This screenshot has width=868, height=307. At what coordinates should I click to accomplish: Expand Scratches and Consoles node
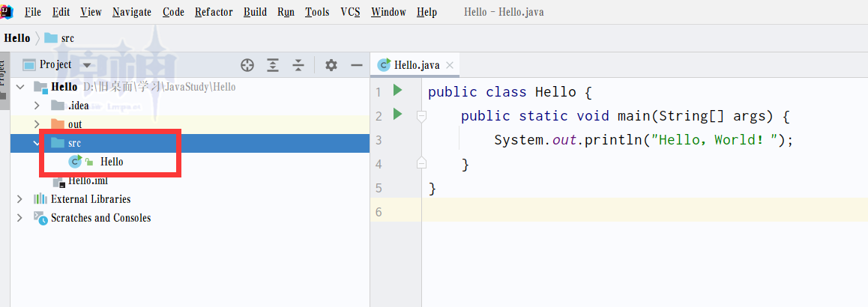click(x=20, y=218)
